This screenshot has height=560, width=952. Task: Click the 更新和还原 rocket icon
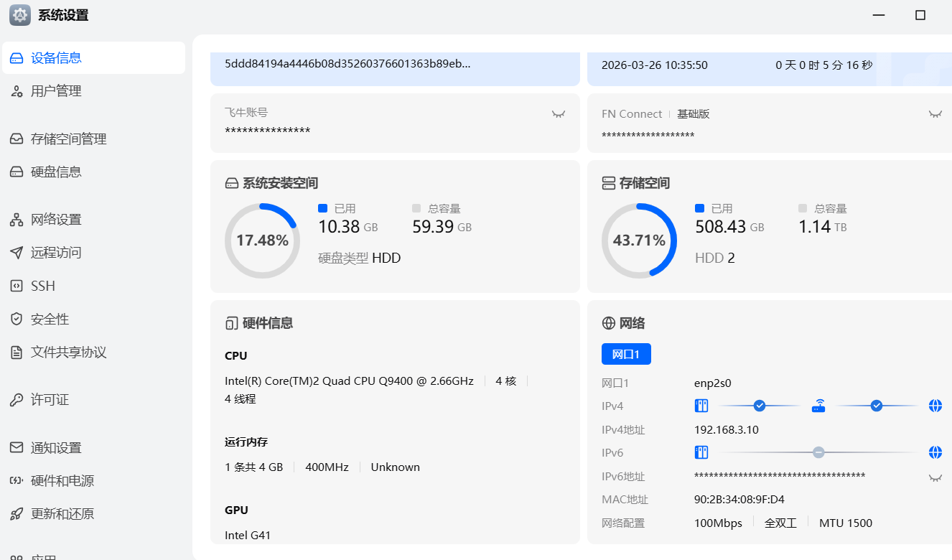[x=17, y=513]
